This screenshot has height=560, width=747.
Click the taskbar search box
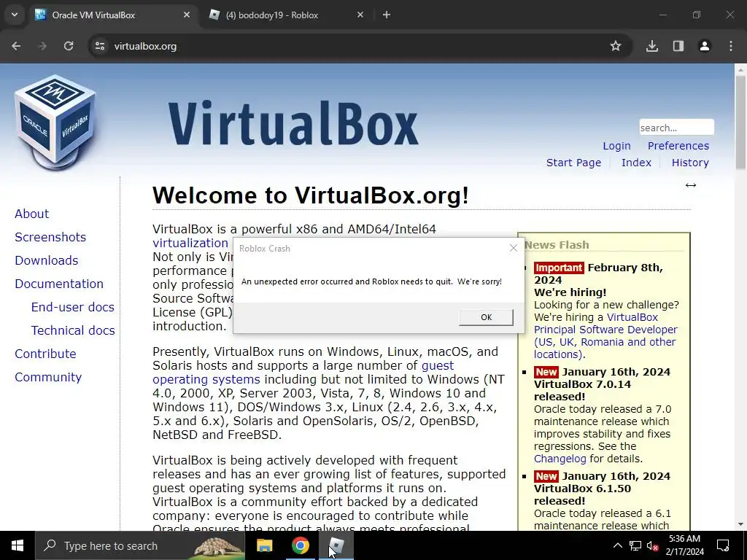[139, 545]
